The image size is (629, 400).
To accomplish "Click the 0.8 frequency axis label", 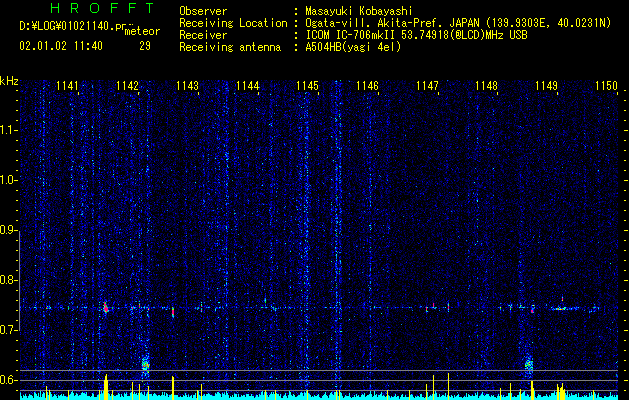I will pos(8,280).
